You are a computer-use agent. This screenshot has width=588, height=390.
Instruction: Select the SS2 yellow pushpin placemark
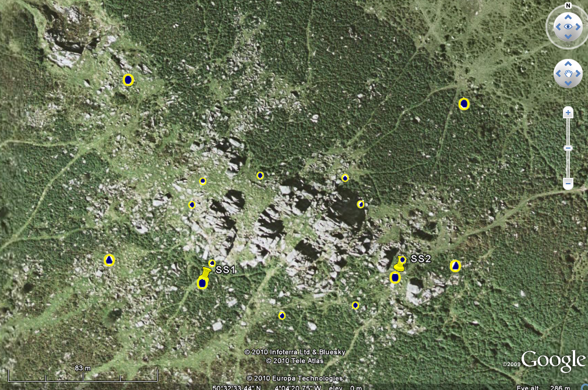tap(400, 264)
